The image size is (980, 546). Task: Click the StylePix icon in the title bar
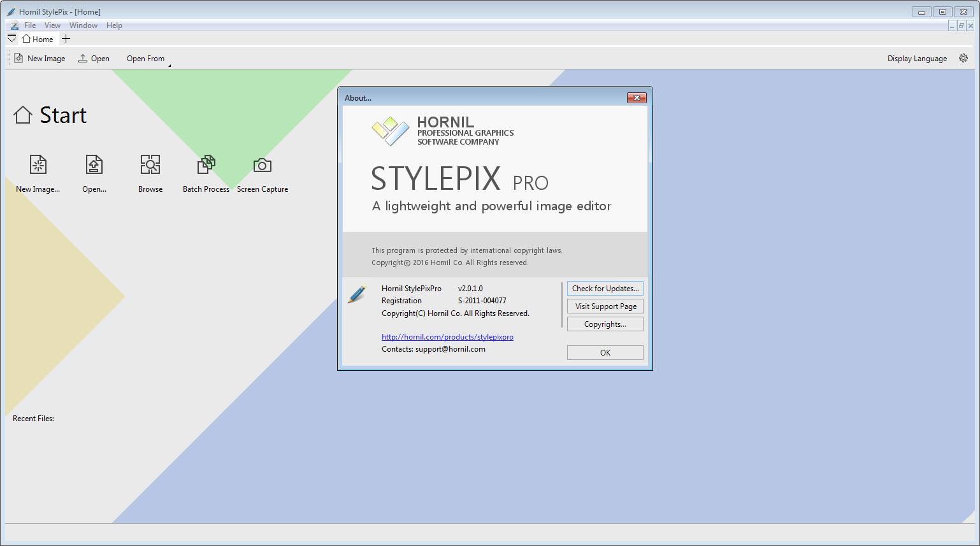coord(11,11)
